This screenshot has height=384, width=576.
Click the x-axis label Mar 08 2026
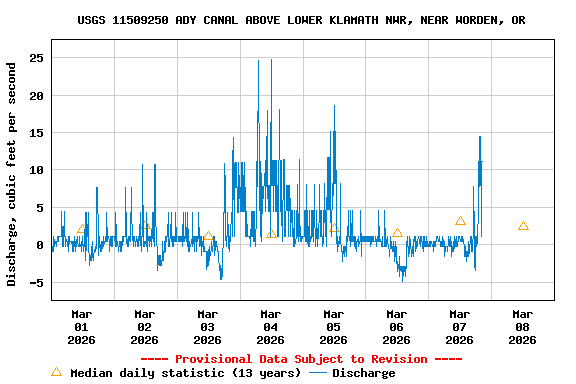click(x=522, y=327)
